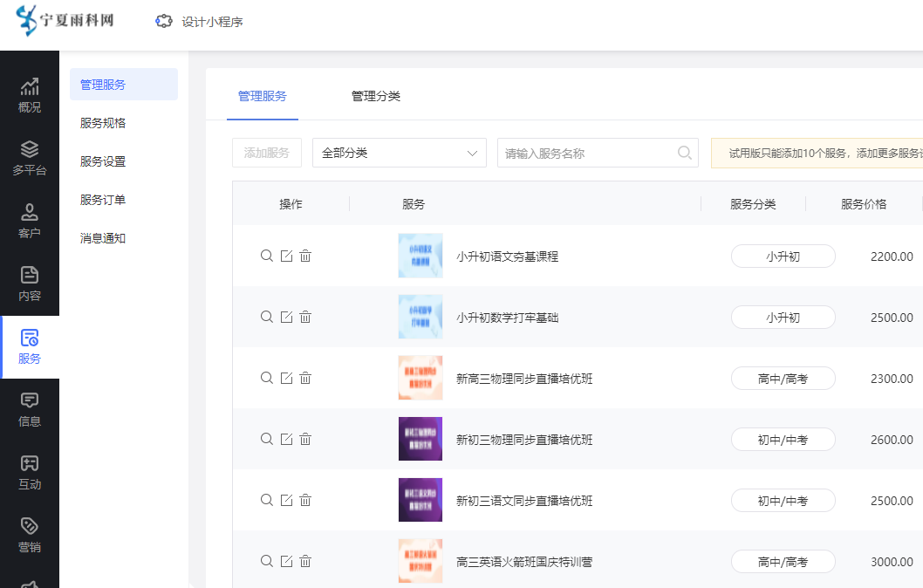Edit the 小升初数学打牢基础 service
This screenshot has height=588, width=923.
[287, 317]
